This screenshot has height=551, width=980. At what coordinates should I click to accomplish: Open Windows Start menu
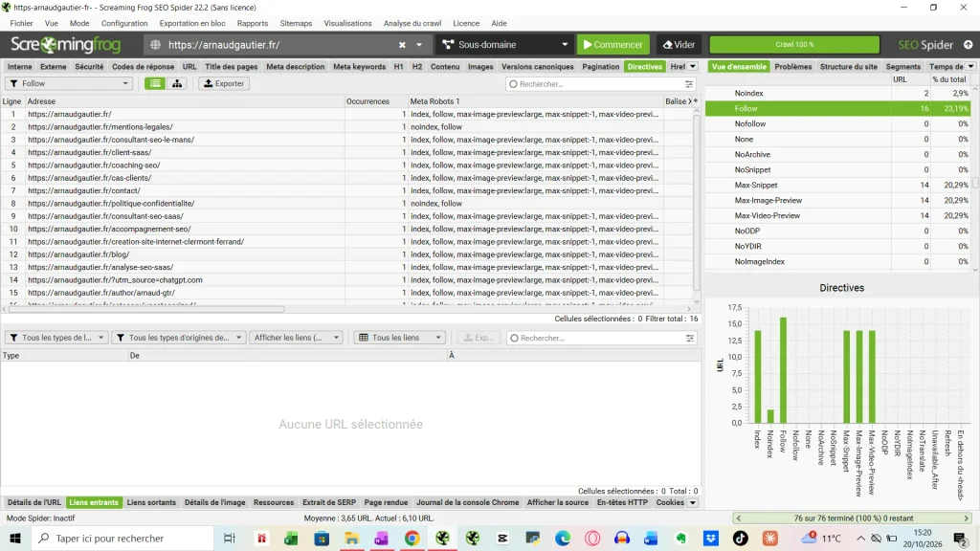coord(15,539)
